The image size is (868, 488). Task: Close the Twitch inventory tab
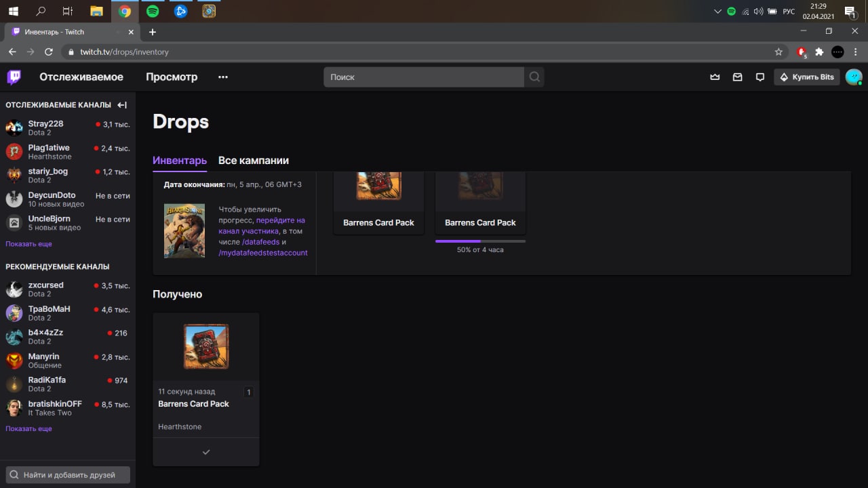pyautogui.click(x=131, y=32)
